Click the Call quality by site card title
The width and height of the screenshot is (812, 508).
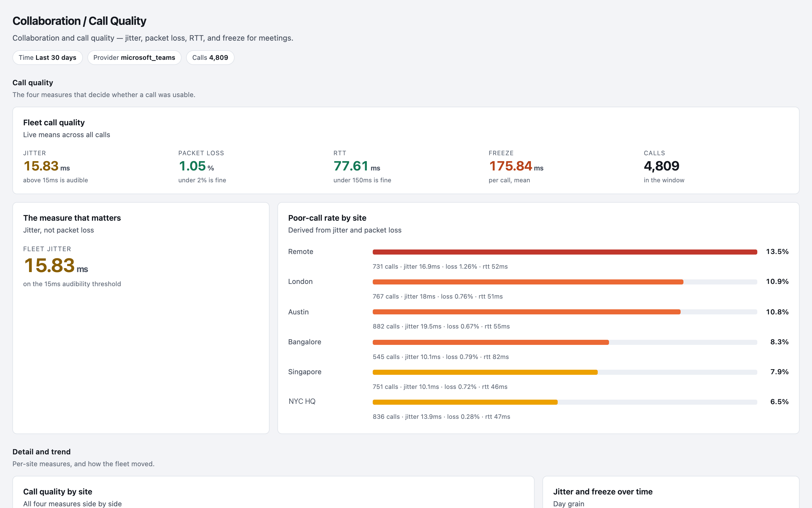(x=58, y=492)
